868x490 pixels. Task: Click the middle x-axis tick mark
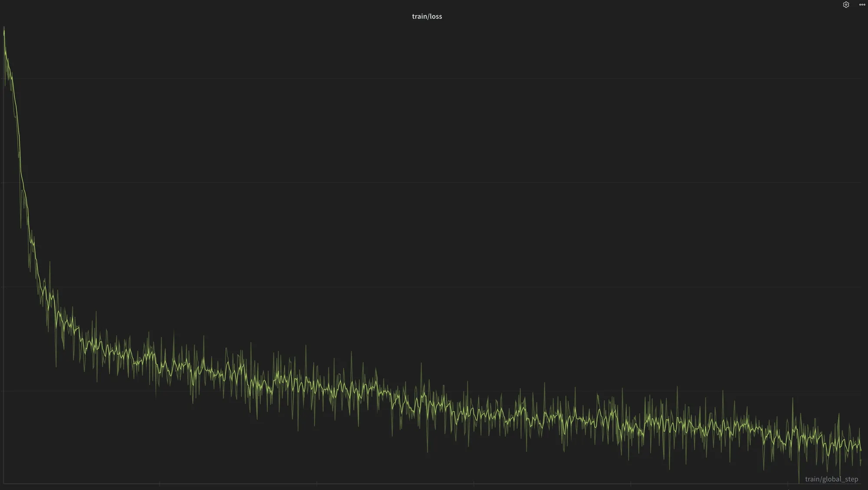click(x=473, y=483)
